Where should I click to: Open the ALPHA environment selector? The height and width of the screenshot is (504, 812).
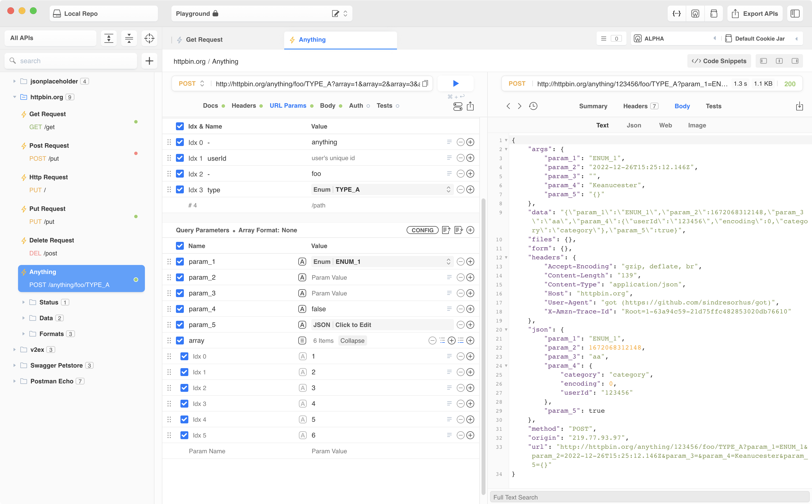tap(675, 39)
